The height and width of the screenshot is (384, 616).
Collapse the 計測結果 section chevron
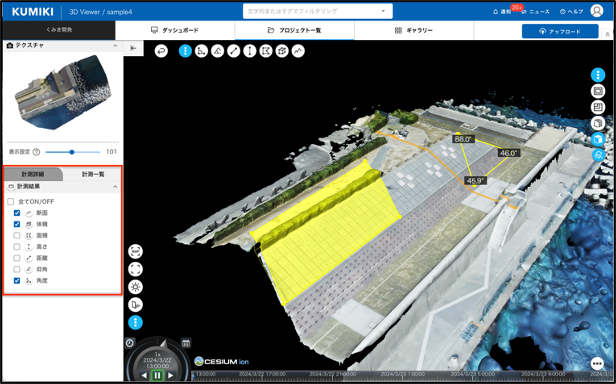[x=115, y=187]
